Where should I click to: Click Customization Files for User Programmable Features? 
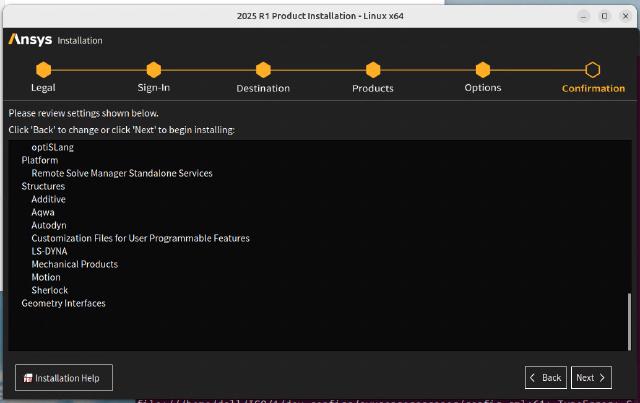pyautogui.click(x=140, y=238)
